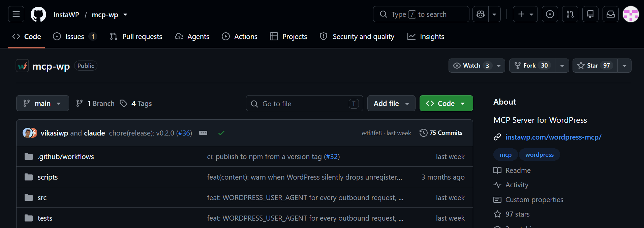Open commit hash e4f8fe8
644x228 pixels.
[x=372, y=133]
